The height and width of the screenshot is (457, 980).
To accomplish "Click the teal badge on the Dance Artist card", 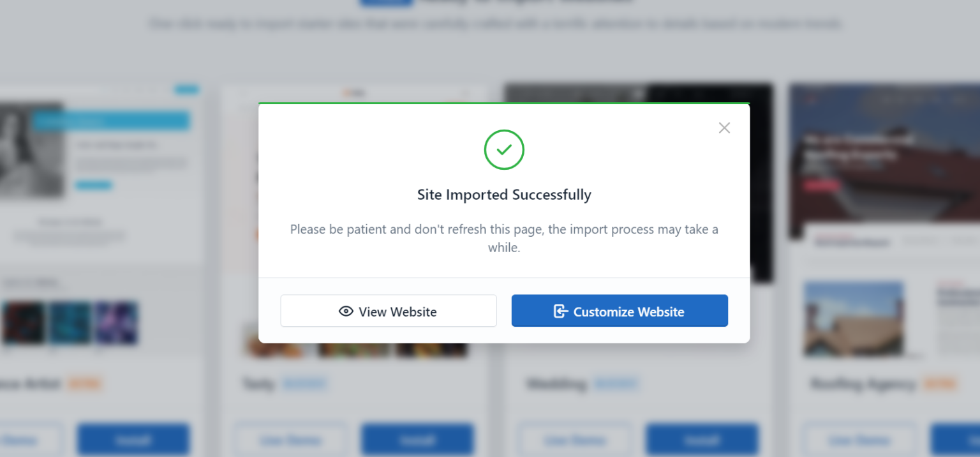I will pos(186,89).
